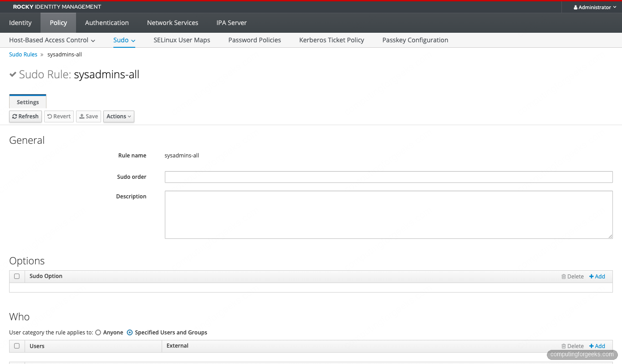This screenshot has width=622, height=364.
Task: Click the Rocky Identity Management logo
Action: point(57,7)
